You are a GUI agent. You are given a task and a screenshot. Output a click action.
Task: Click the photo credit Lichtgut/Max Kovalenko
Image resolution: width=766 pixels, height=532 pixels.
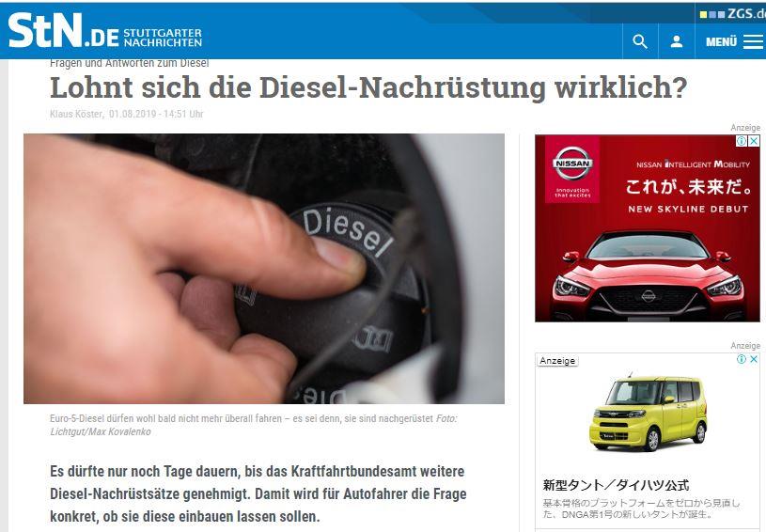[x=101, y=431]
